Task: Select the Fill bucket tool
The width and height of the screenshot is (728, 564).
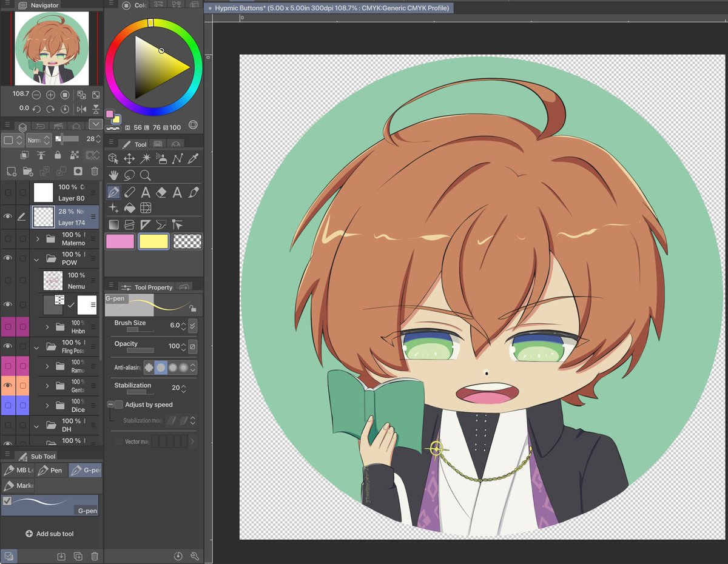Action: (129, 208)
